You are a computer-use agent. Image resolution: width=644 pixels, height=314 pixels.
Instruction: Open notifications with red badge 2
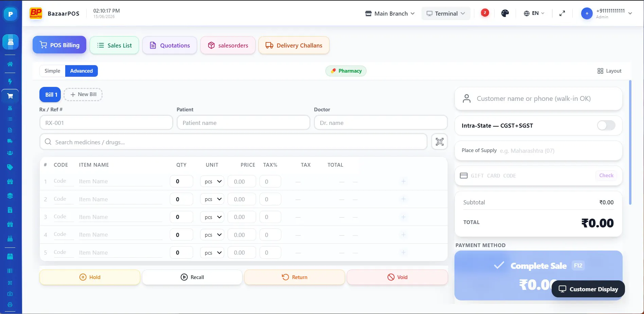coord(485,13)
